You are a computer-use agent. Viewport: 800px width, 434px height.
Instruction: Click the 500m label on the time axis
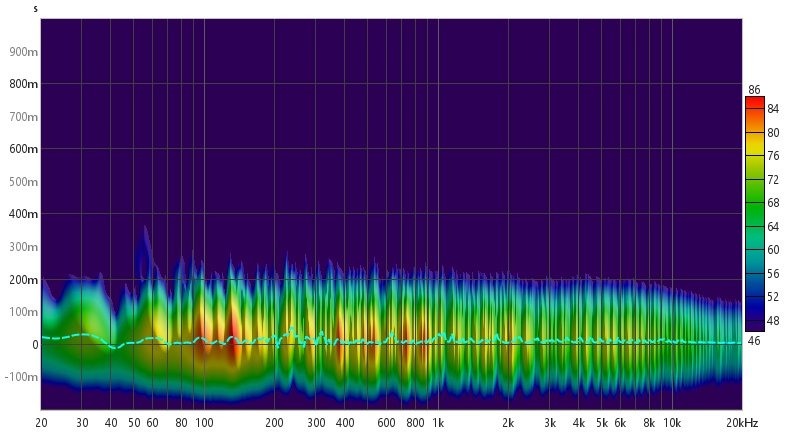[24, 182]
